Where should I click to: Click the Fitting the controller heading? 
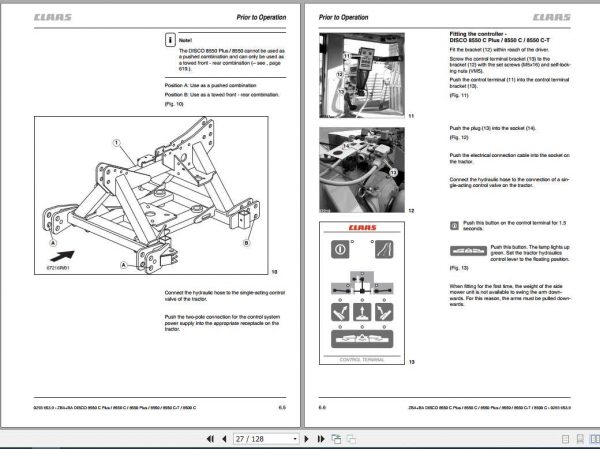click(x=500, y=37)
